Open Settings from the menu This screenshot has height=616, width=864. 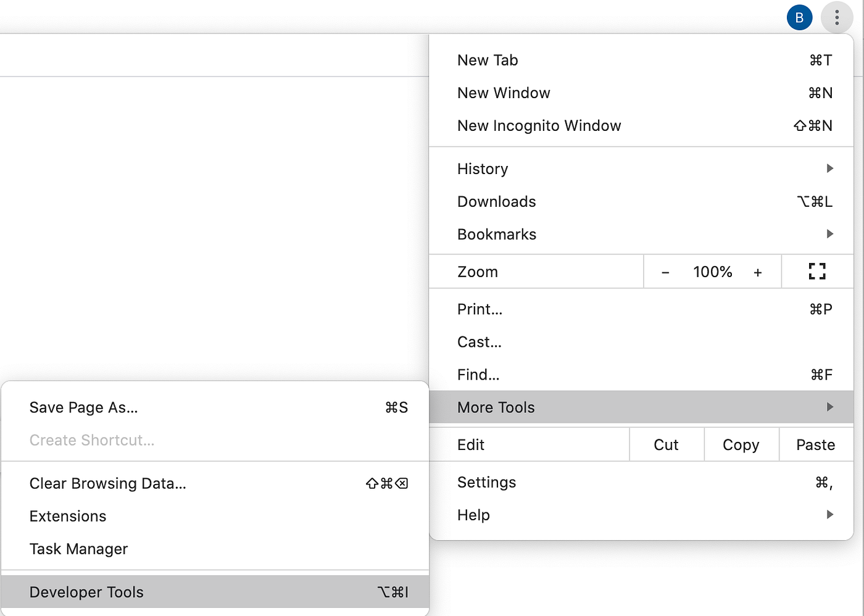641,482
